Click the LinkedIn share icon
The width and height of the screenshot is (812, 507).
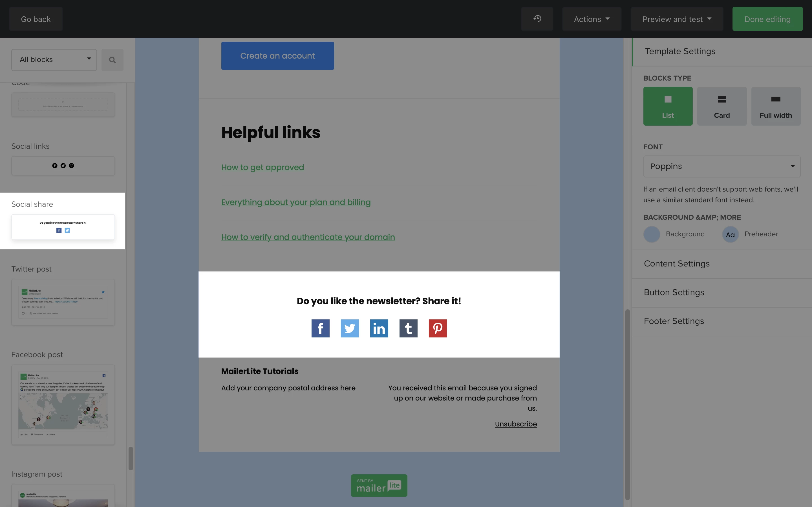pos(379,328)
